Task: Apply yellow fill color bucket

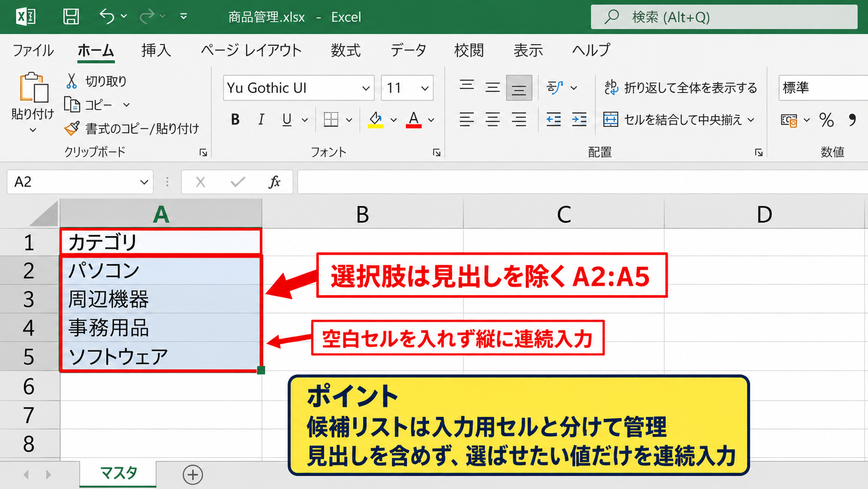Action: pos(375,120)
